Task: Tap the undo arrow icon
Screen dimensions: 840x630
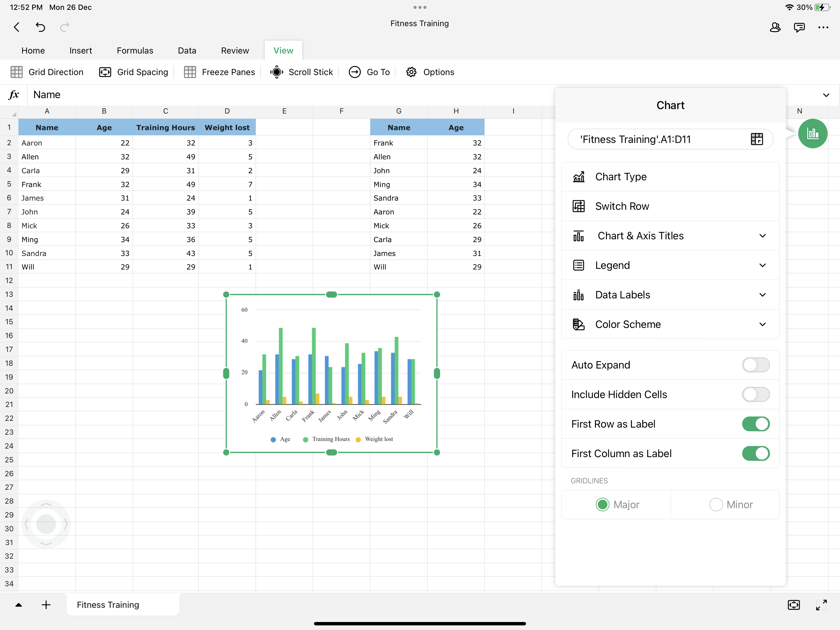Action: [40, 27]
